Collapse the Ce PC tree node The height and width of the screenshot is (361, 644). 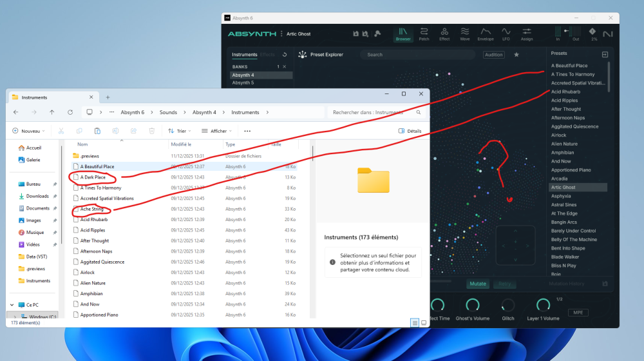tap(12, 305)
